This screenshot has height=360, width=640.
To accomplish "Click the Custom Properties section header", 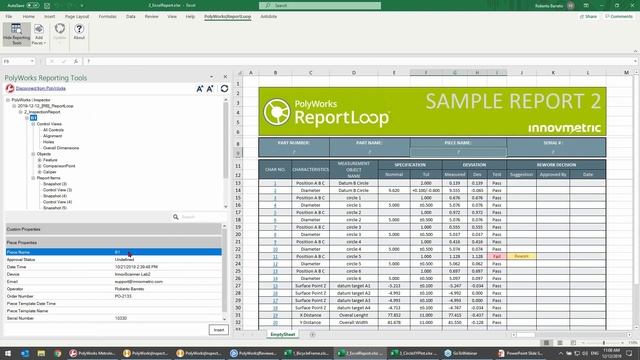I will 113,229.
